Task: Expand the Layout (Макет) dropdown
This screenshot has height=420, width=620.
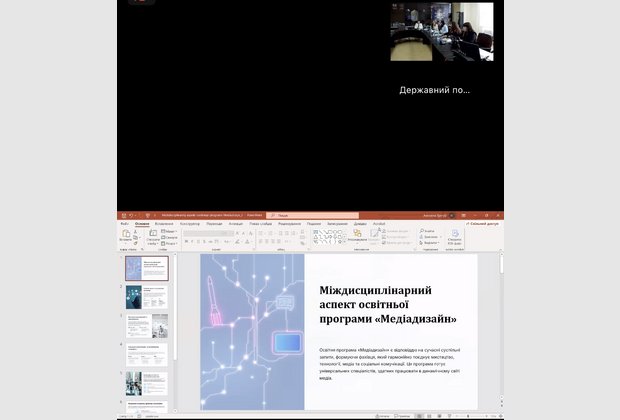Action: point(171,230)
